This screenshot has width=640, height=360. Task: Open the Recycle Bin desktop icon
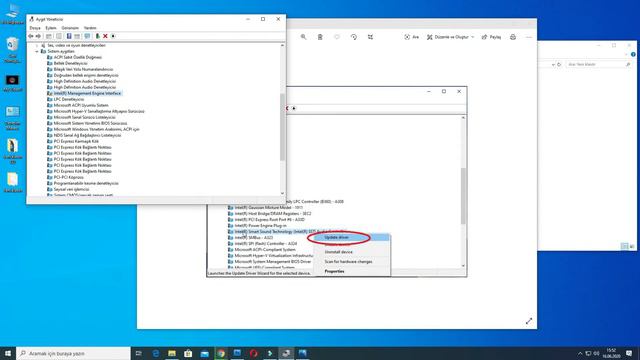13,50
